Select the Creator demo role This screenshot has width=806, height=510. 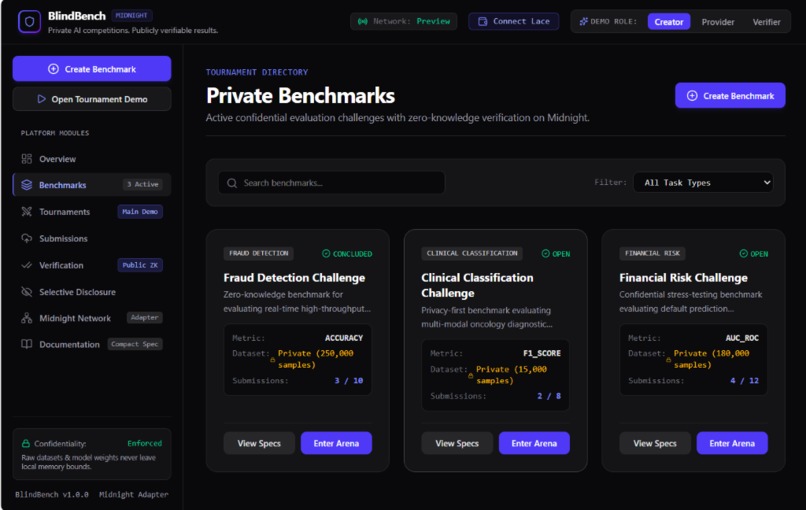pyautogui.click(x=669, y=22)
